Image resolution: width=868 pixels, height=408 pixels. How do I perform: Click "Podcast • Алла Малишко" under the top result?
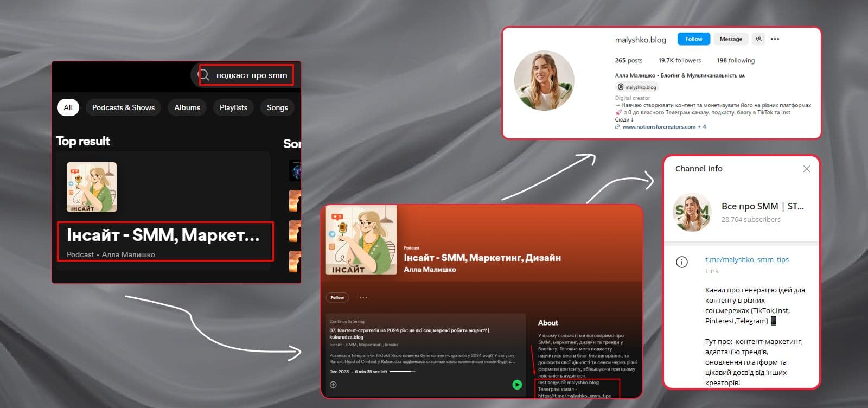click(x=111, y=254)
